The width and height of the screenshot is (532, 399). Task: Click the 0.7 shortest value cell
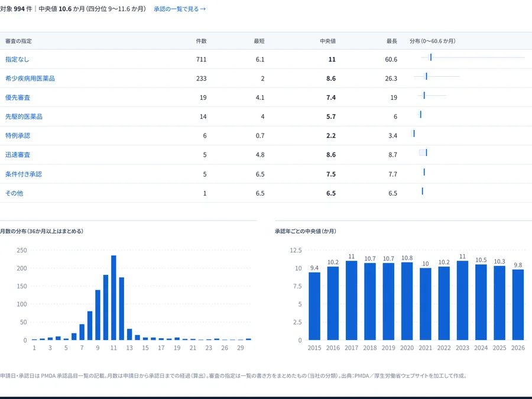260,135
